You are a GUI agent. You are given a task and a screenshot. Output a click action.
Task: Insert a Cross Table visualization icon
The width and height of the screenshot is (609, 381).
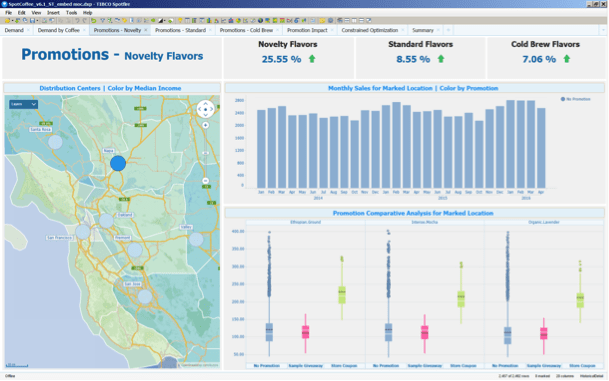pyautogui.click(x=195, y=21)
